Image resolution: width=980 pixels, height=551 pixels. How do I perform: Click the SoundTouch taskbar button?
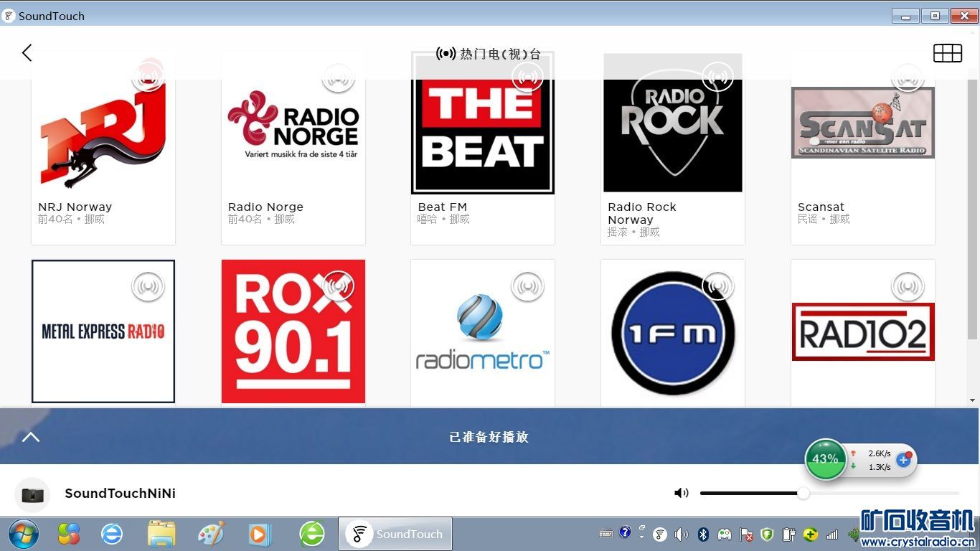[x=395, y=534]
